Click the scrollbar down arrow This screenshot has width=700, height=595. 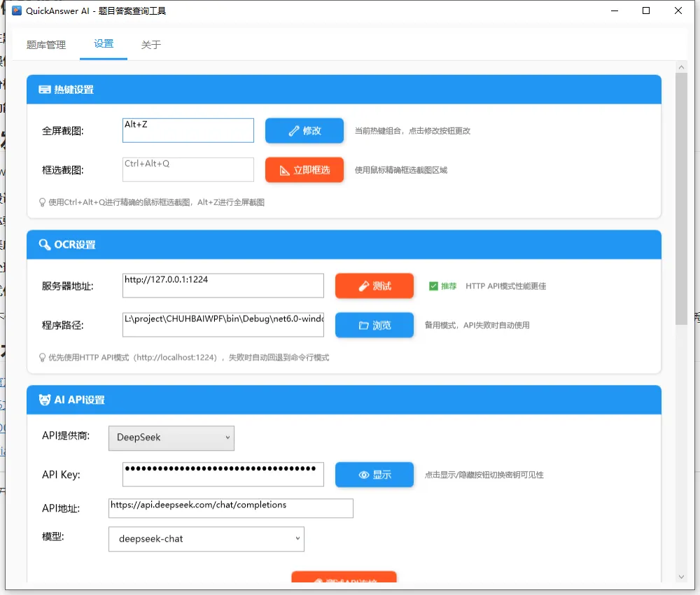coord(681,576)
